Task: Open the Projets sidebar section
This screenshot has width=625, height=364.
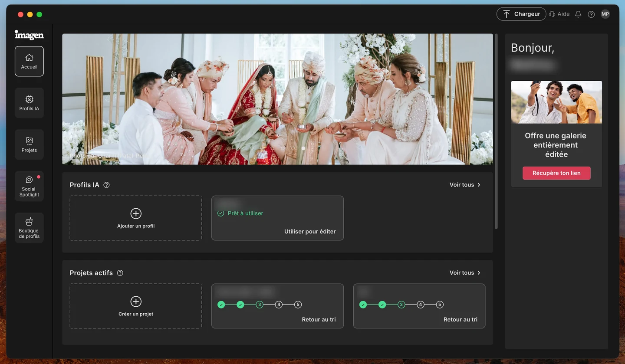Action: pyautogui.click(x=29, y=144)
